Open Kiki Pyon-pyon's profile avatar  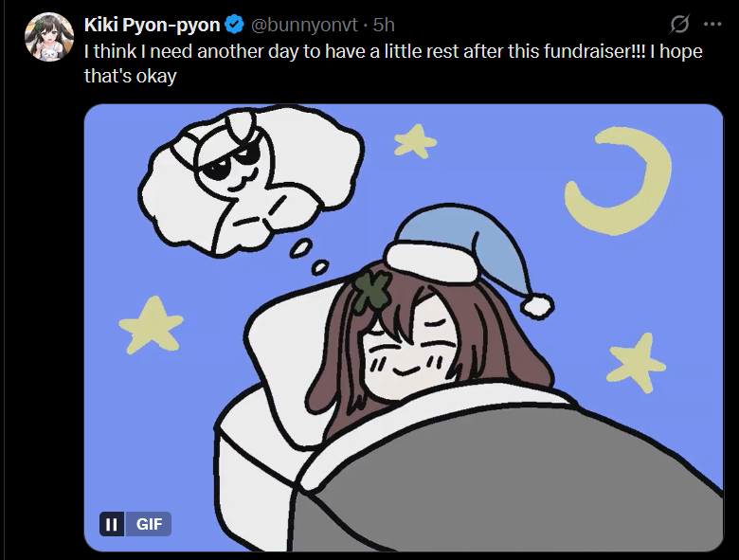[x=49, y=37]
